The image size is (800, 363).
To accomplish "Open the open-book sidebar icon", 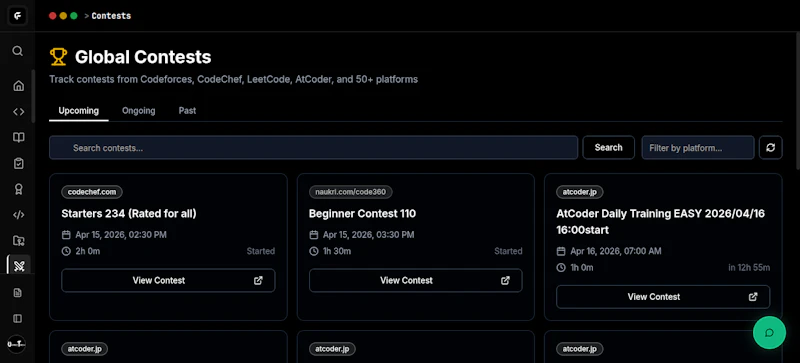I will 18,137.
